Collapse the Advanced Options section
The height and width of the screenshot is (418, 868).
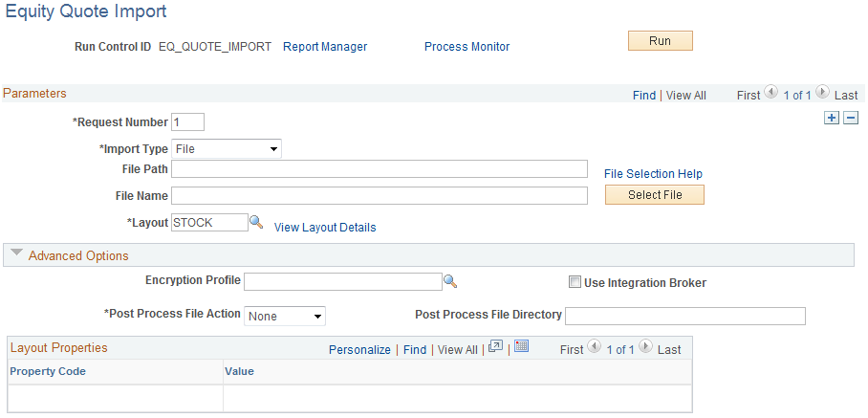(x=17, y=254)
